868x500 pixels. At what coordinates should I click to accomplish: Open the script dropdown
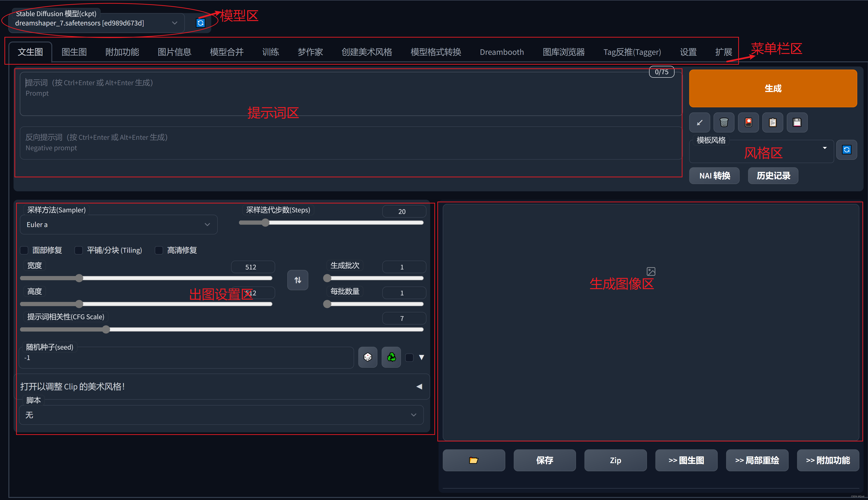click(x=221, y=415)
